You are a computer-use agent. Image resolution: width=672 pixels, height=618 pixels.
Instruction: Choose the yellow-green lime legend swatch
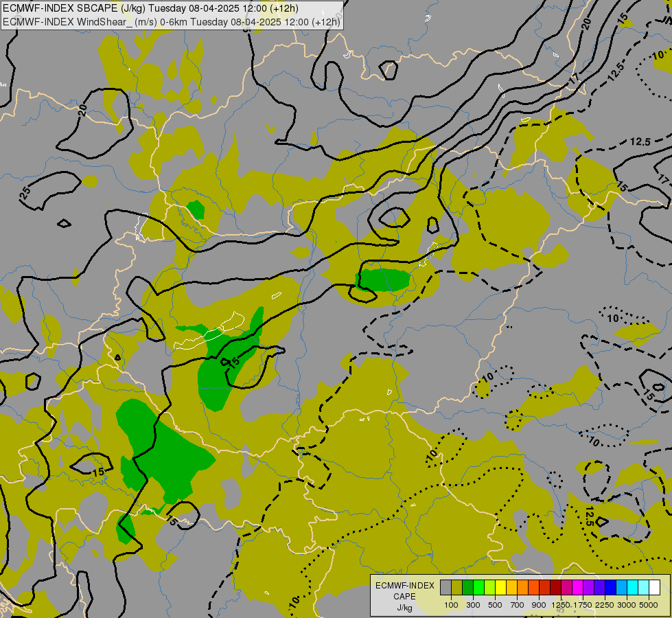click(x=490, y=587)
